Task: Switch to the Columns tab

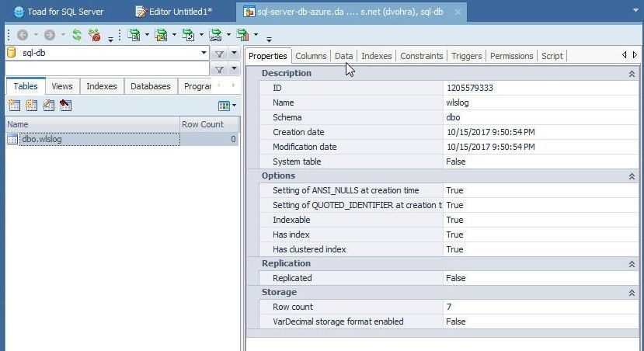Action: pyautogui.click(x=311, y=56)
